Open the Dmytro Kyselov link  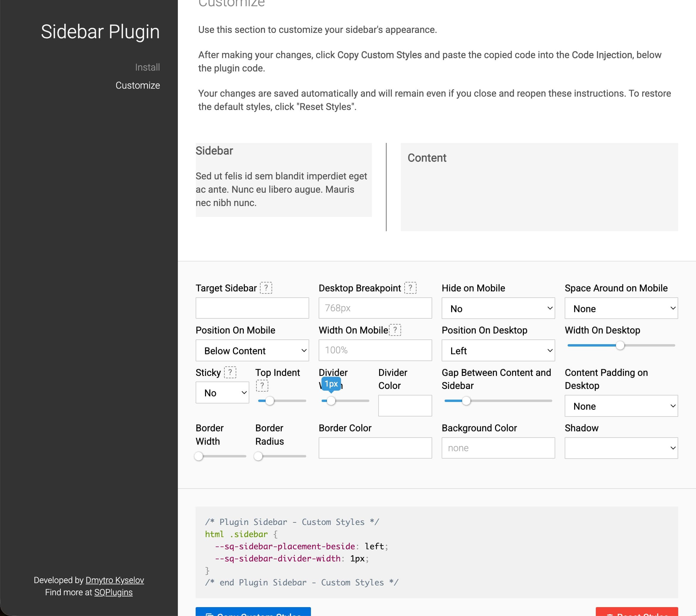[x=115, y=580]
